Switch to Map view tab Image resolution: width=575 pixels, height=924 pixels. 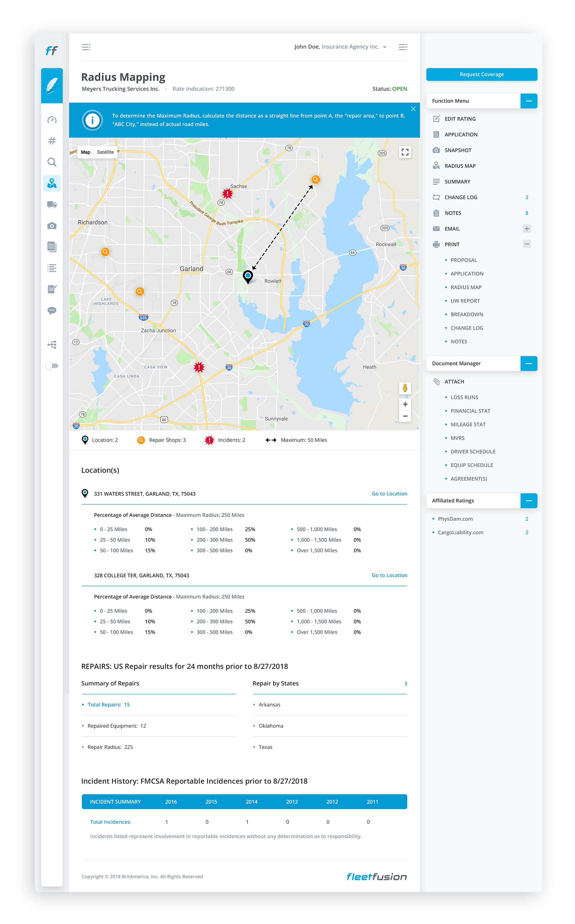(86, 152)
